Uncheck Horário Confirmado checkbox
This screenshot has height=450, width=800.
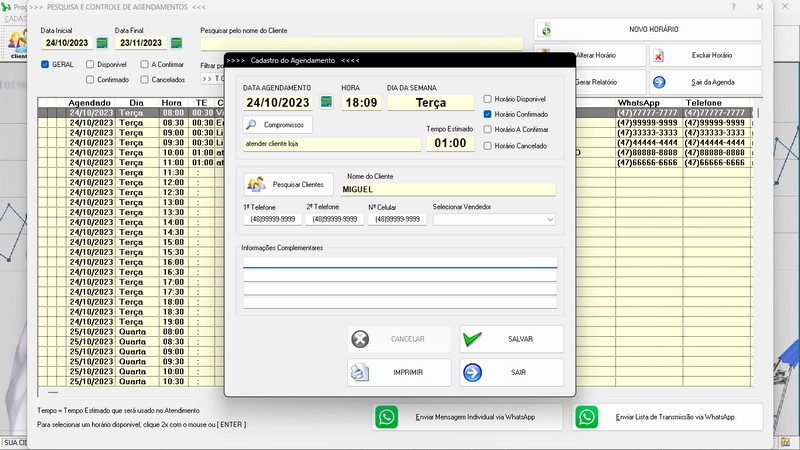tap(488, 114)
